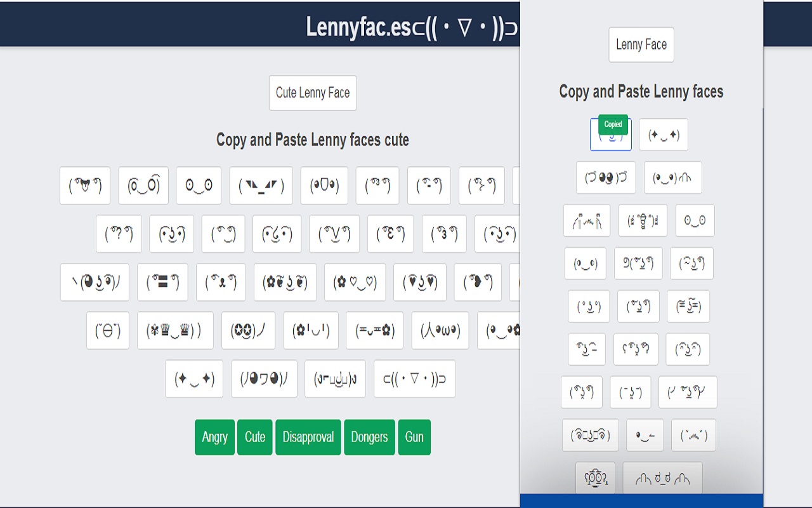
Task: Copy the (¯ ͜ʖ¯) flat-eyed Lenny face in the popup
Action: point(631,392)
